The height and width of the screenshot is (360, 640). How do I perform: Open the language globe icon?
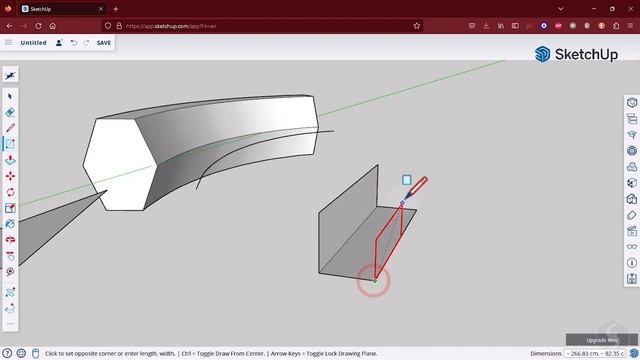click(x=21, y=353)
